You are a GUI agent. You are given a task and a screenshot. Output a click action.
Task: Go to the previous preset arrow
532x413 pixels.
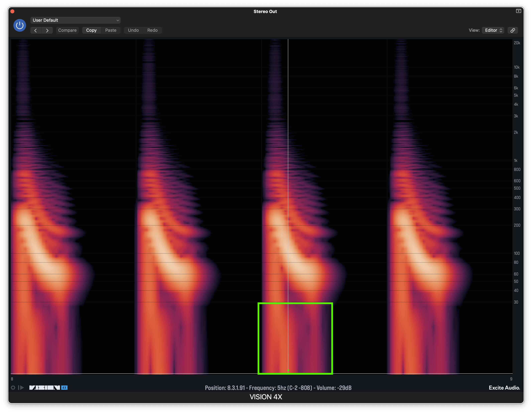36,30
